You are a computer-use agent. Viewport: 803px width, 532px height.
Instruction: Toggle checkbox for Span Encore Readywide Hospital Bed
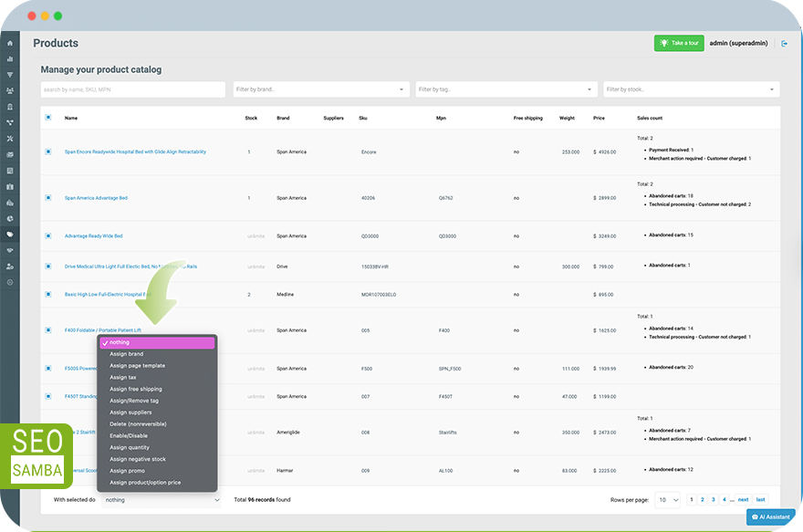click(48, 151)
